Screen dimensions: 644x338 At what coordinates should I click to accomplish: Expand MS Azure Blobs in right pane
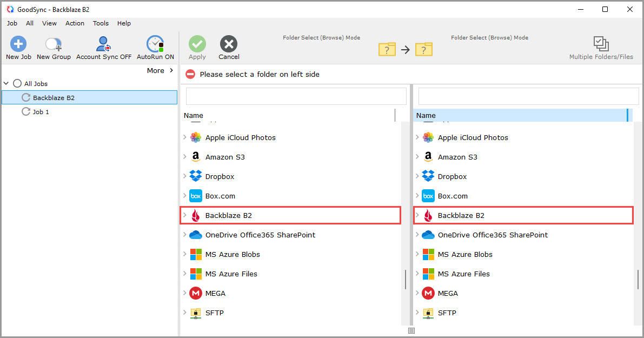[x=417, y=254]
